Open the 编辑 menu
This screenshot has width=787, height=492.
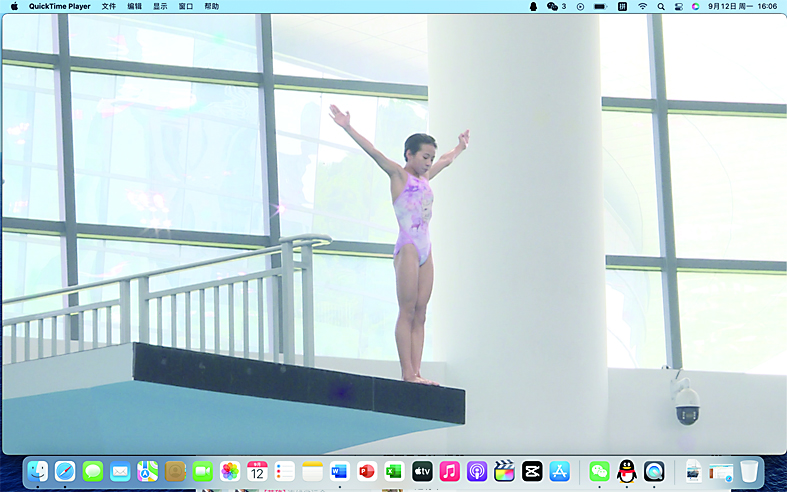click(134, 6)
